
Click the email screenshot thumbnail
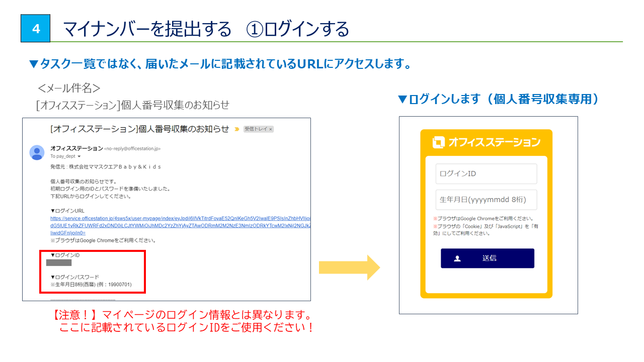(x=167, y=209)
